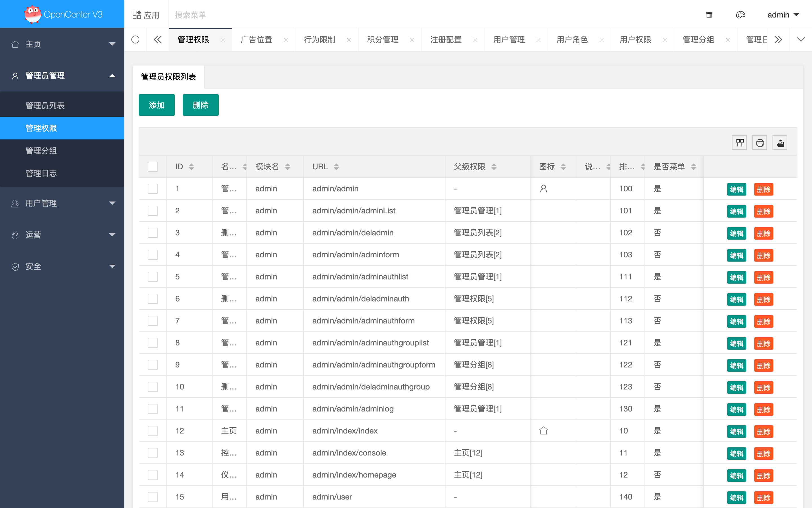Sort table by ID column arrows
812x508 pixels.
[x=192, y=167]
